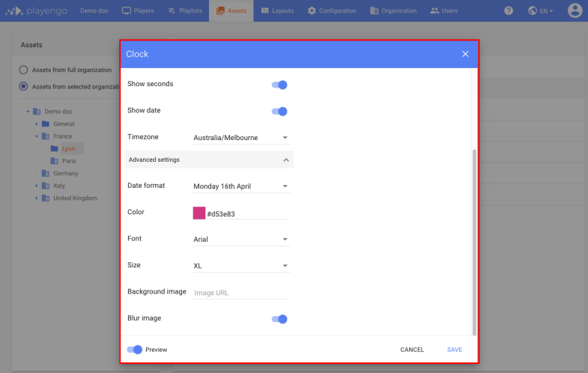Screen dimensions: 588x373
Task: Click the Background image URL field
Action: point(241,293)
